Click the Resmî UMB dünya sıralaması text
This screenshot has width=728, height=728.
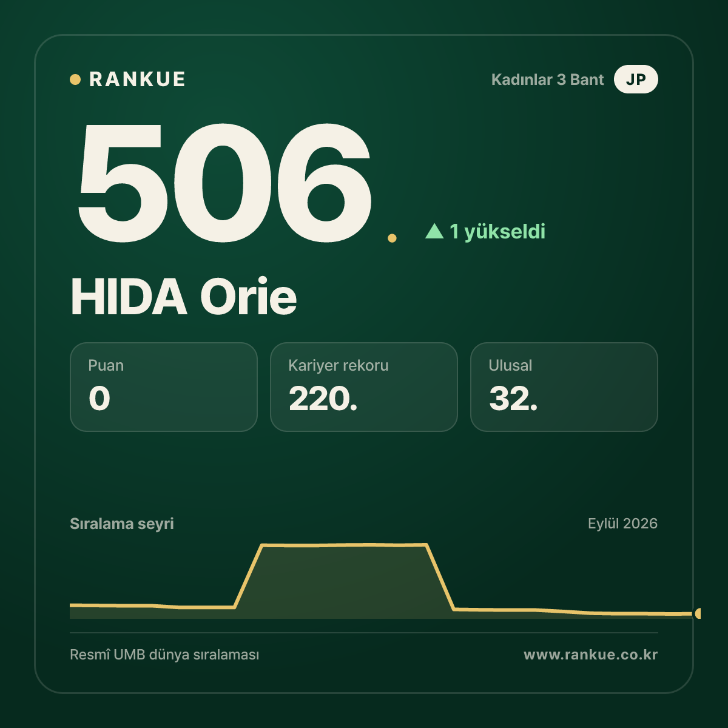[x=164, y=655]
